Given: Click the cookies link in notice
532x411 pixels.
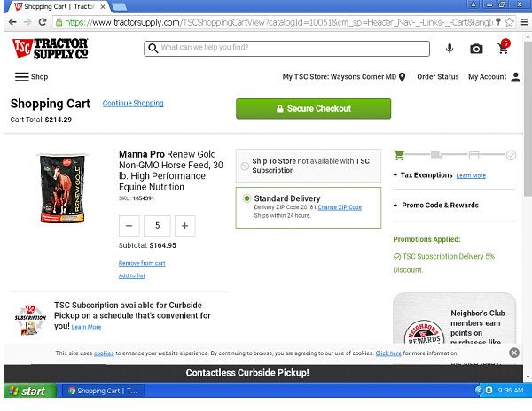Looking at the screenshot, I should pyautogui.click(x=104, y=353).
